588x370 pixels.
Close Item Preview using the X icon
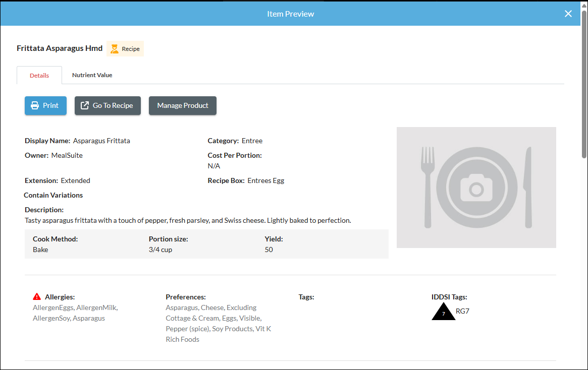coord(568,14)
